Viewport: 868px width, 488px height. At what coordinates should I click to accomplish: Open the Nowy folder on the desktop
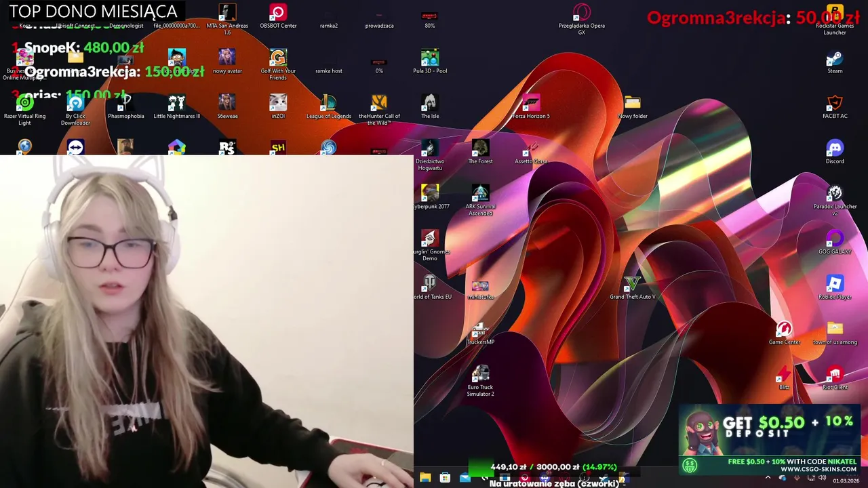tap(633, 107)
